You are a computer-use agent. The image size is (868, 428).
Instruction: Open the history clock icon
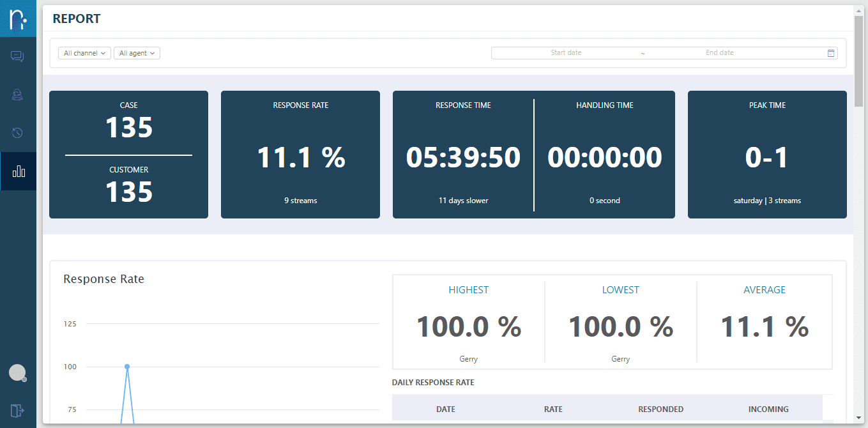click(x=18, y=133)
